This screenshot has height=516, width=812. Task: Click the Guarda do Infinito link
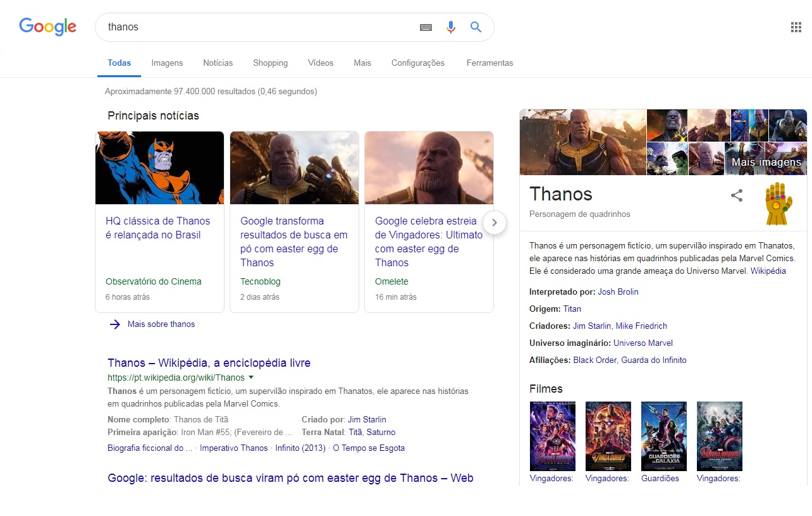tap(654, 360)
